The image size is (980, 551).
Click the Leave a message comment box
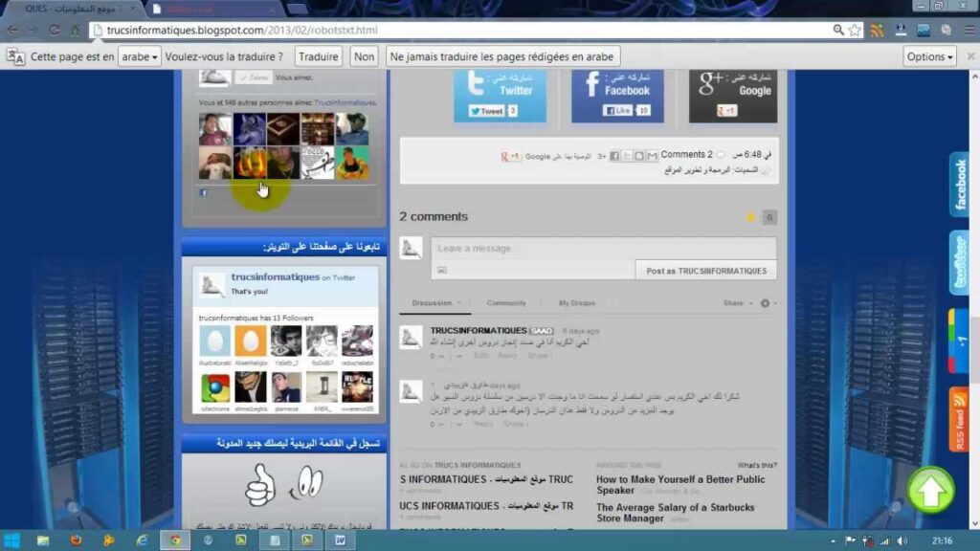pyautogui.click(x=603, y=248)
